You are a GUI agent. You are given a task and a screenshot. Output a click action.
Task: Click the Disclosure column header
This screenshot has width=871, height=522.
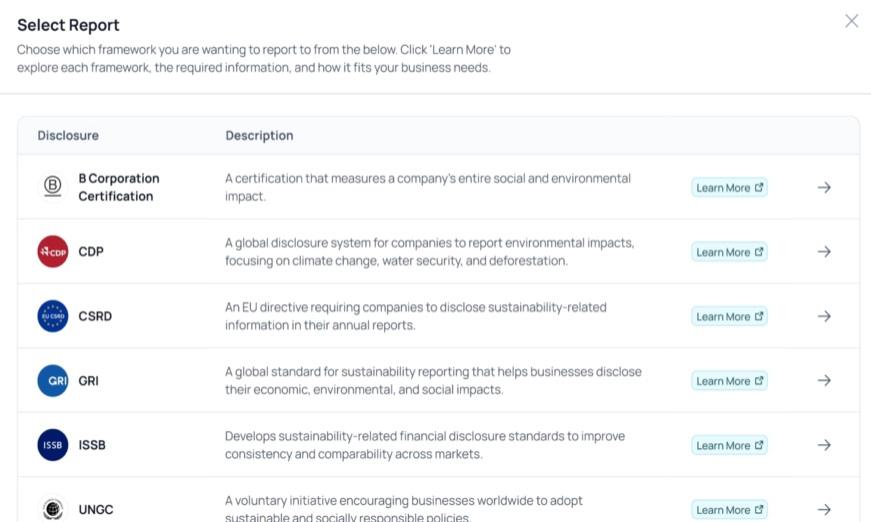coord(68,136)
